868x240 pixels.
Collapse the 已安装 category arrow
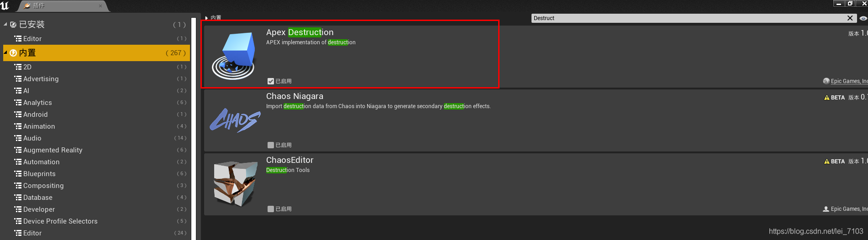(x=5, y=24)
